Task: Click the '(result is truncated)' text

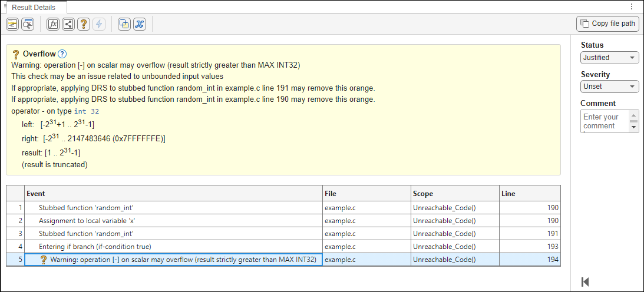Action: tap(55, 165)
